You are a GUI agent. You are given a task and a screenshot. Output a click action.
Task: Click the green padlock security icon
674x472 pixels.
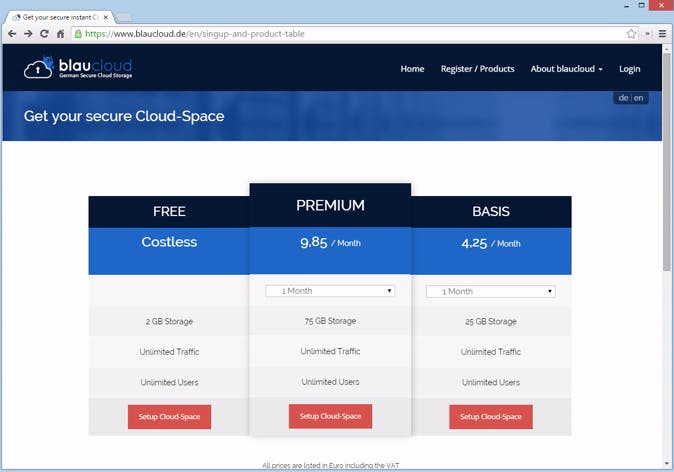pos(78,34)
